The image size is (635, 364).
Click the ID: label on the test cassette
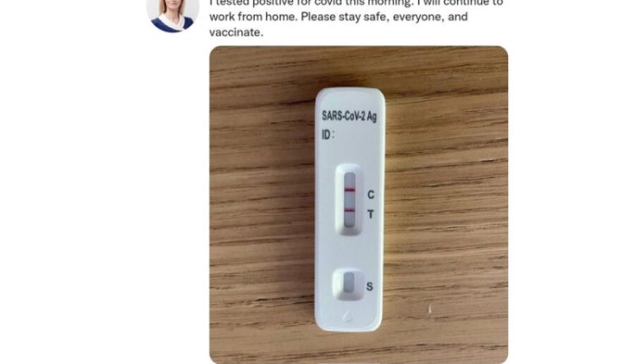(x=328, y=135)
